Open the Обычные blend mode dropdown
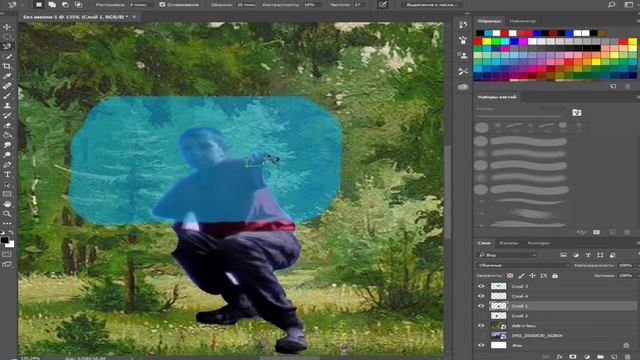Image resolution: width=640 pixels, height=360 pixels. click(523, 265)
